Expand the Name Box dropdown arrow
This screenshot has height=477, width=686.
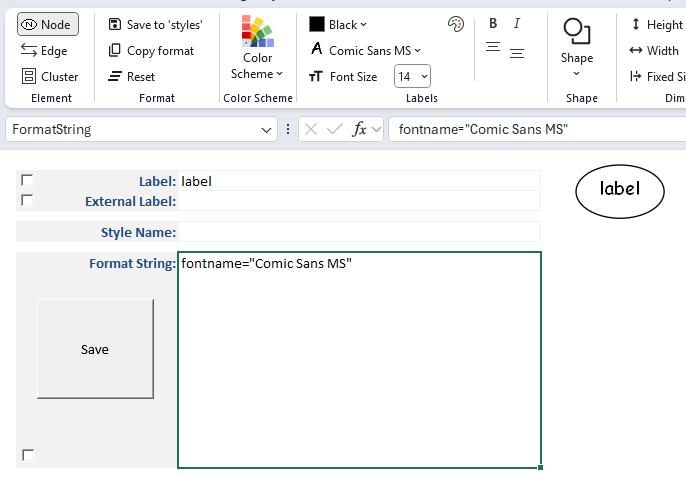[x=267, y=129]
